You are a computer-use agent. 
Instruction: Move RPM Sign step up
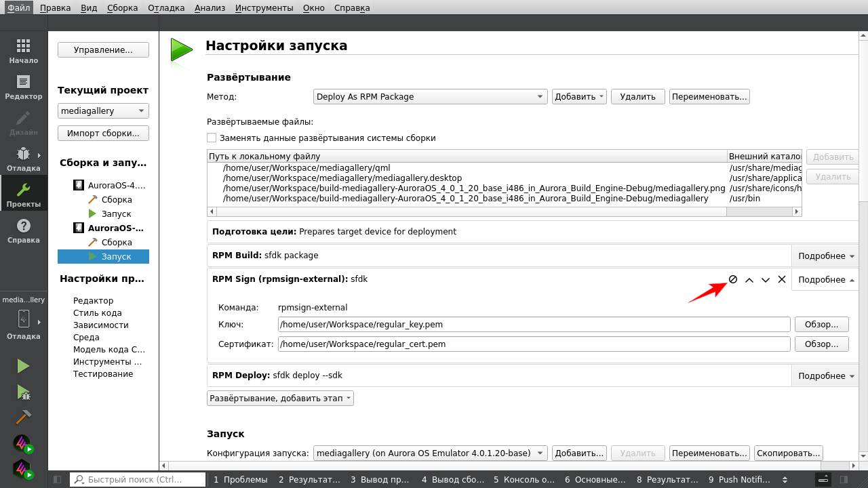coord(749,280)
